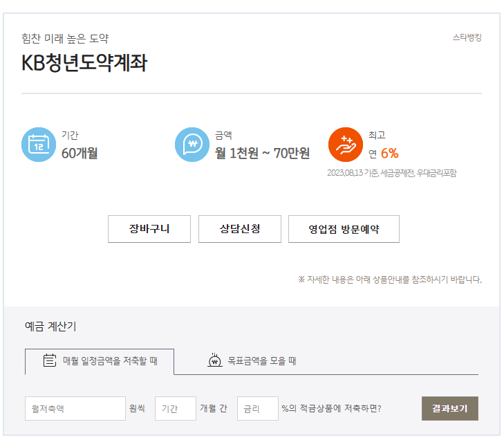
Task: Select the 매월 일정금액을 저축할 때 tab
Action: pos(100,362)
